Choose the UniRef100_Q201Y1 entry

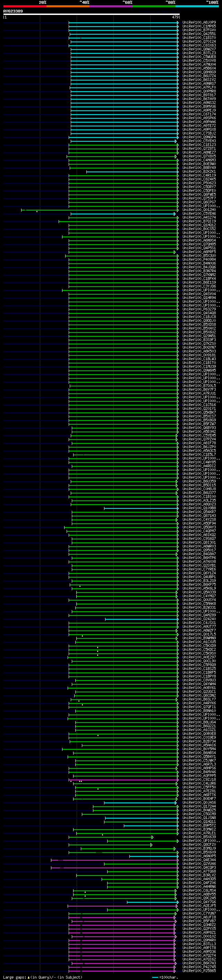coord(199,408)
